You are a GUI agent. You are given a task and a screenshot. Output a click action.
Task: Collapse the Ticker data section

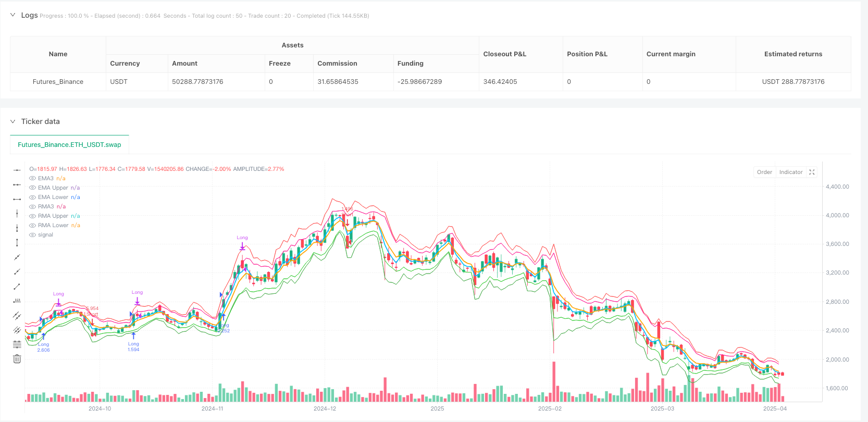(x=13, y=121)
